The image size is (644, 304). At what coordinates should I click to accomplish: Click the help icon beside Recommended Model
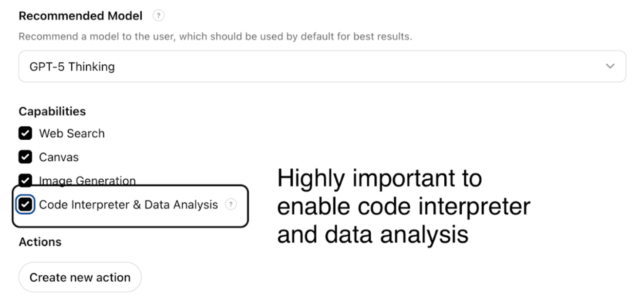click(x=158, y=16)
